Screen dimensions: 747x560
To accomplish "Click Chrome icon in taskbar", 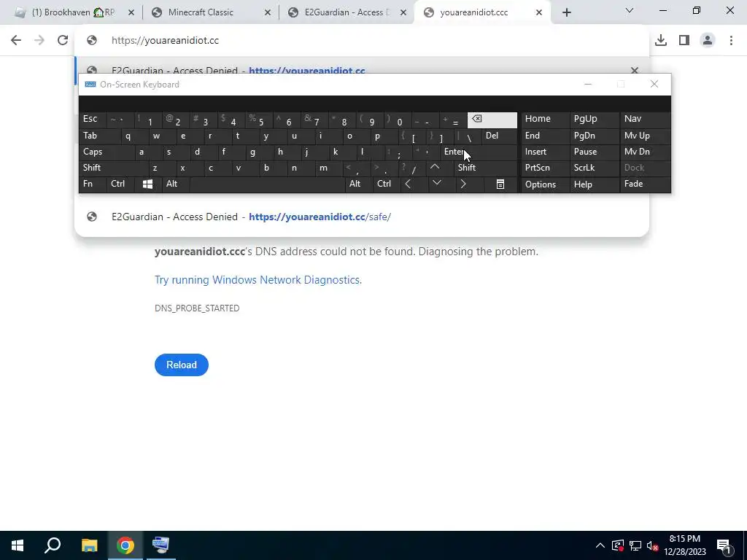I will click(125, 545).
